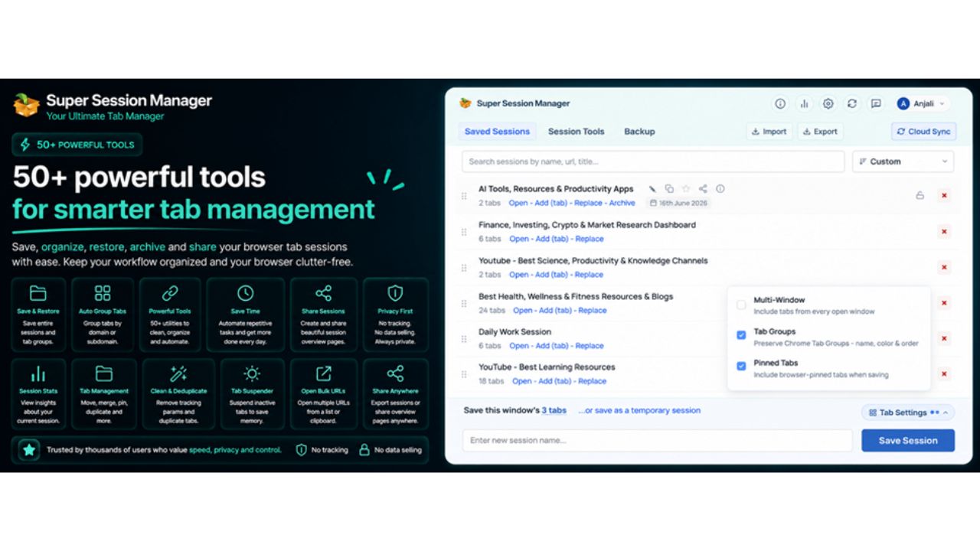Delete the Finance, Investing, Crypto session
980x551 pixels.
(944, 232)
